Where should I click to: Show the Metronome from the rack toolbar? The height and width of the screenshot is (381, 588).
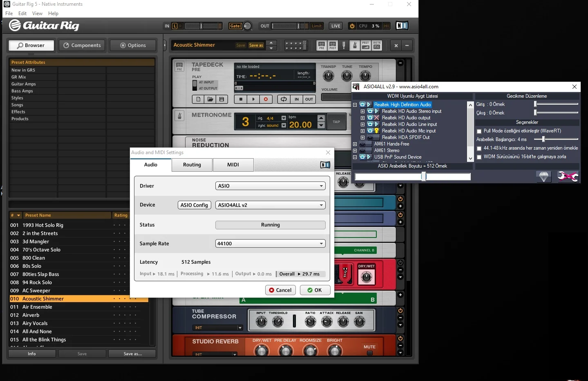(355, 45)
